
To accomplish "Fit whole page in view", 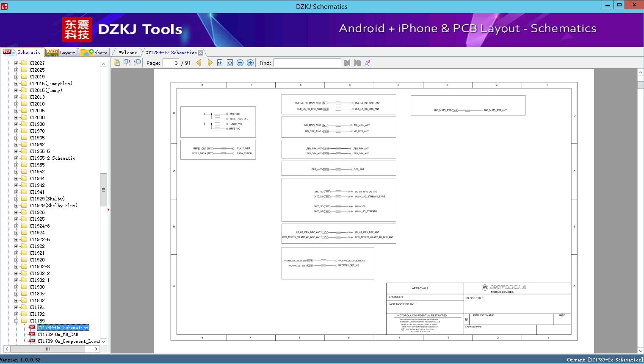I will (x=230, y=63).
